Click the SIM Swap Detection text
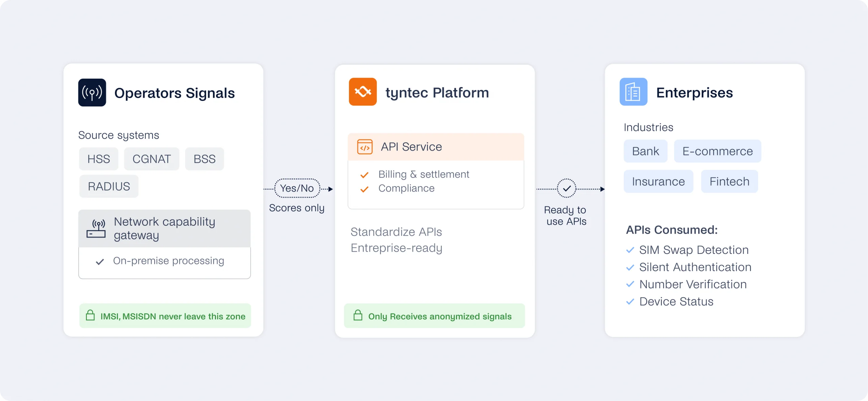Viewport: 868px width, 401px height. pyautogui.click(x=694, y=250)
